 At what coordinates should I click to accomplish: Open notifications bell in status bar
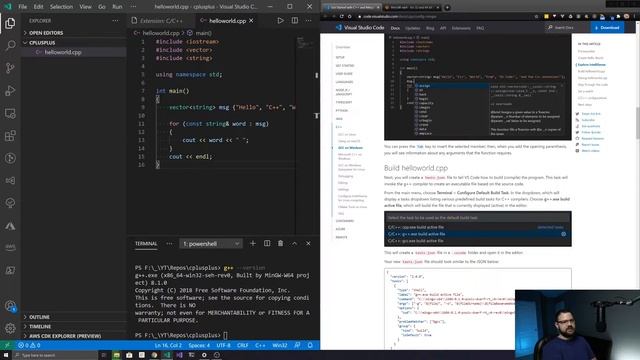click(310, 345)
